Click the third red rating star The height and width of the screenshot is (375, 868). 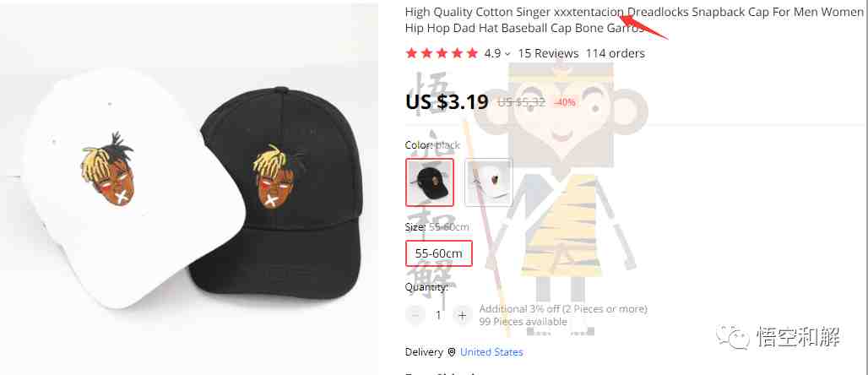[x=442, y=53]
